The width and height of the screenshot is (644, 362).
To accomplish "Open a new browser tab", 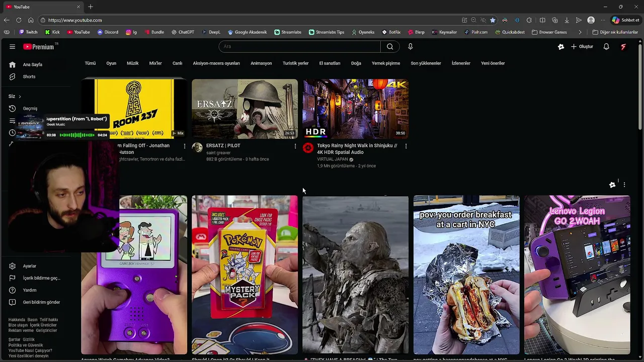I will pos(91,7).
